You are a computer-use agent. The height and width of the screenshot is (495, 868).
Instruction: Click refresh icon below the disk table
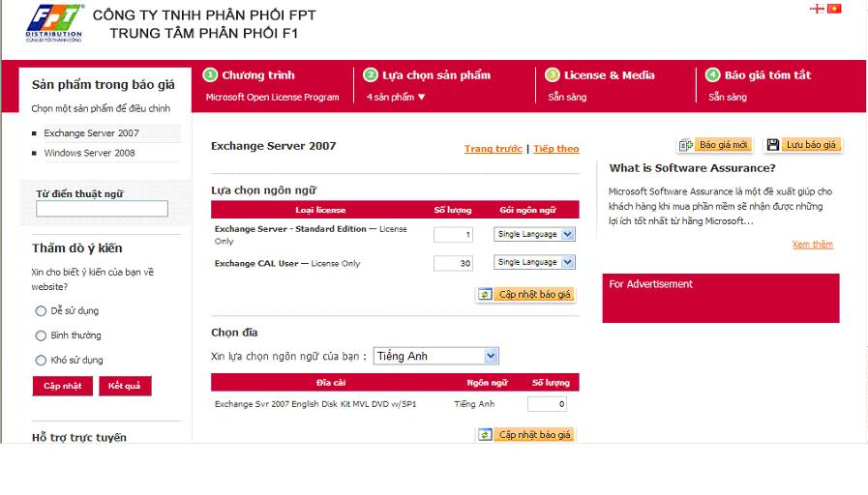point(486,435)
